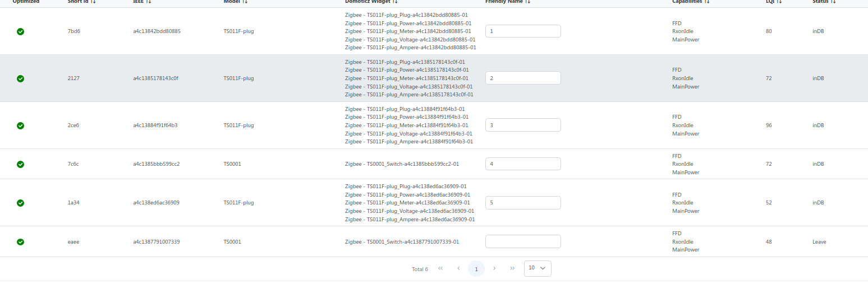Click LQI value 96
The width and height of the screenshot is (868, 284).
click(769, 125)
